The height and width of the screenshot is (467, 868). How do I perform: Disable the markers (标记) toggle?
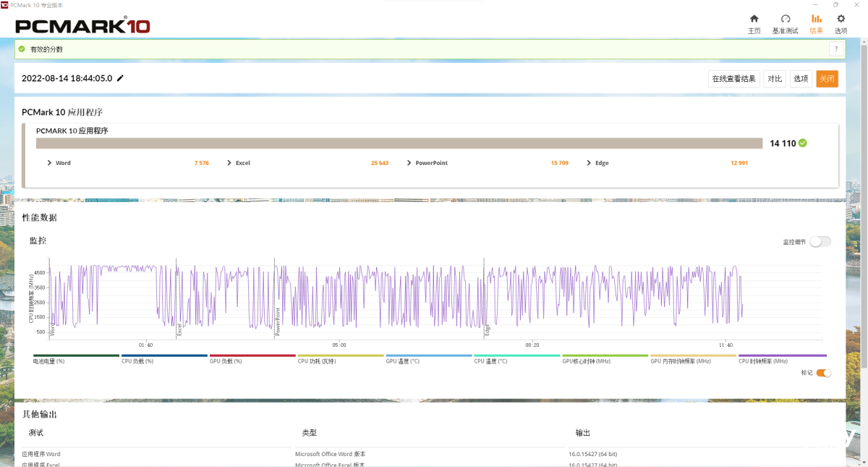point(823,373)
